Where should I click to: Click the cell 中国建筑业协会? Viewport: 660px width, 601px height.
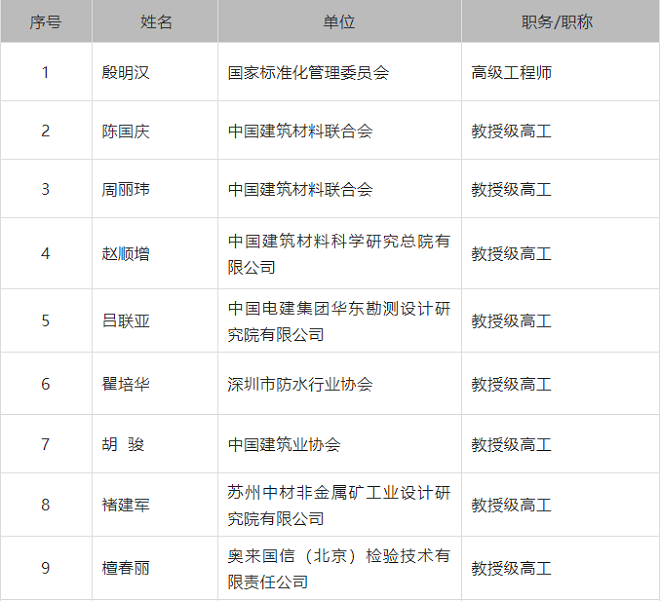284,444
